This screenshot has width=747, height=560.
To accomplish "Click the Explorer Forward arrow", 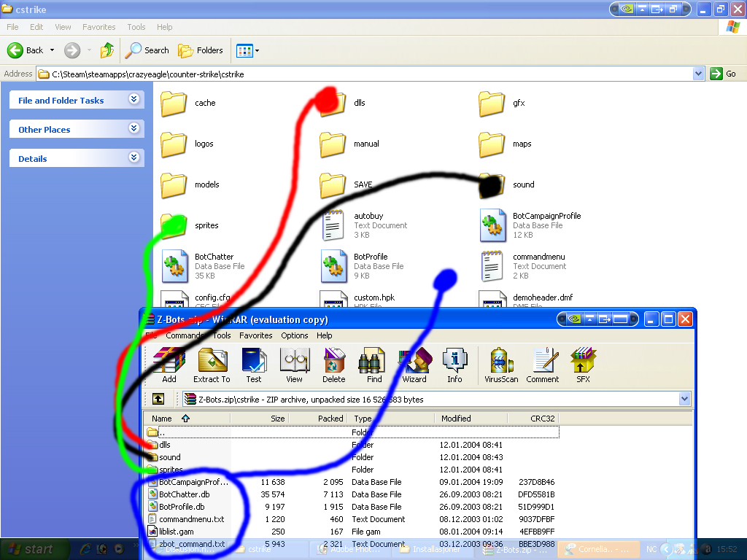I will (x=72, y=50).
